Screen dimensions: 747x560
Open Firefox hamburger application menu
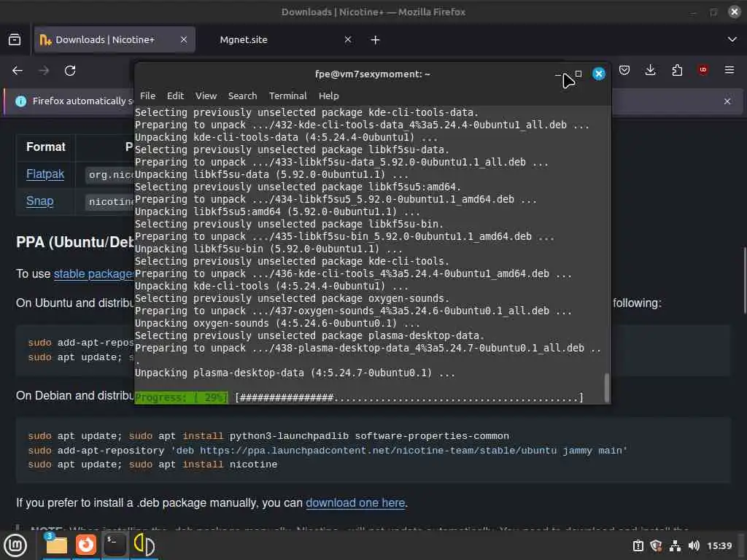[729, 70]
